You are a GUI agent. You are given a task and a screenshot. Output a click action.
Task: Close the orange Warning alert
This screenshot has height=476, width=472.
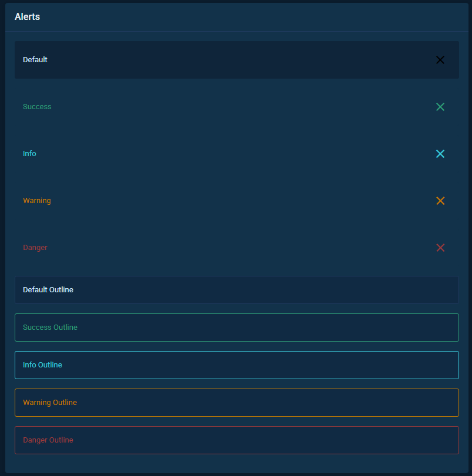(440, 201)
